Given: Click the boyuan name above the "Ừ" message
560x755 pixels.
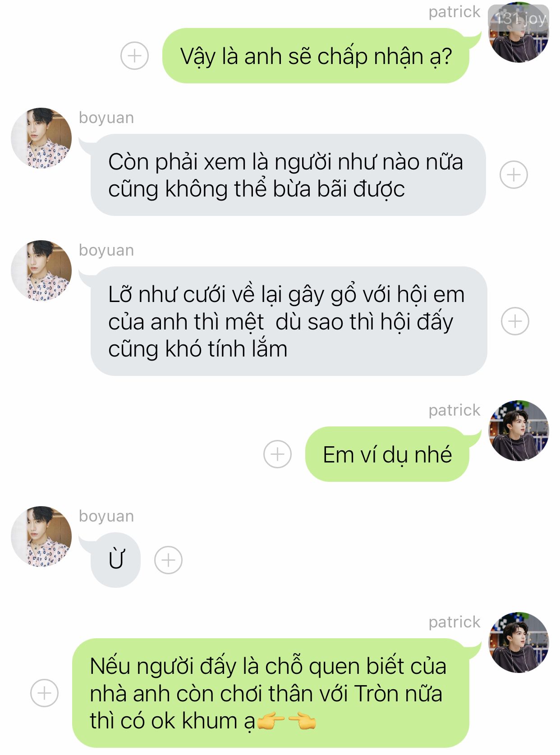Looking at the screenshot, I should click(106, 516).
